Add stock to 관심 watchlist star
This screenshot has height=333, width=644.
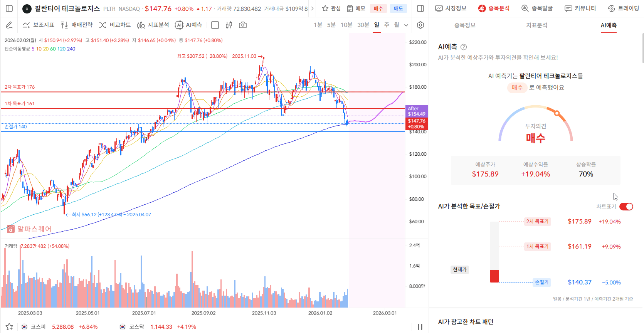(x=331, y=8)
